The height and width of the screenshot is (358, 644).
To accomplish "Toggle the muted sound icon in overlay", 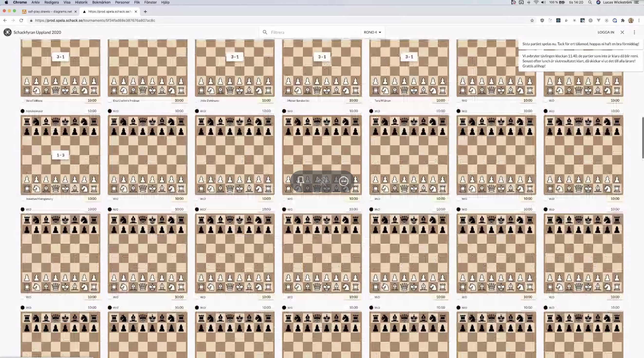I will point(322,181).
